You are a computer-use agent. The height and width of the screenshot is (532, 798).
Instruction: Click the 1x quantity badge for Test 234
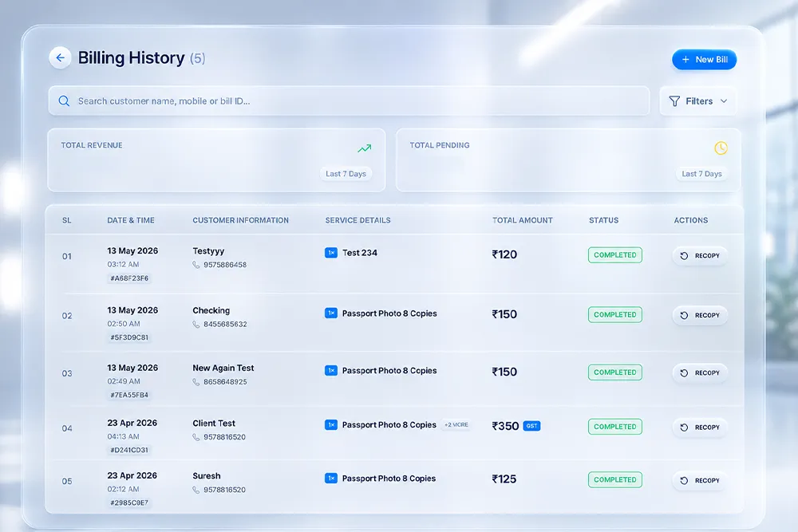pos(331,253)
